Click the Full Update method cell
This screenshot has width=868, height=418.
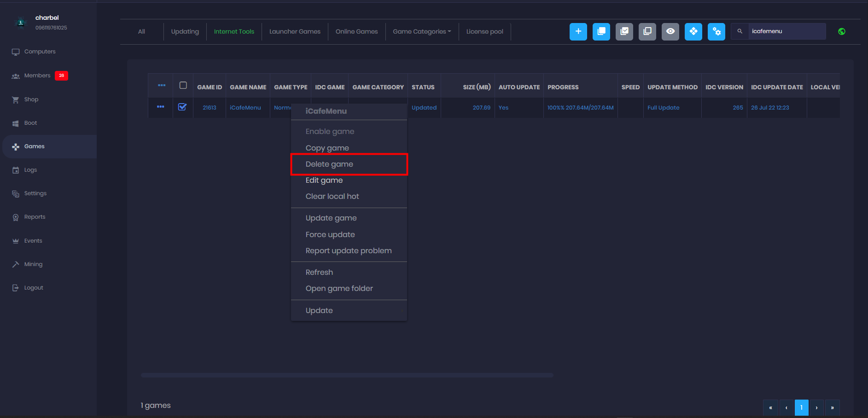pos(672,108)
